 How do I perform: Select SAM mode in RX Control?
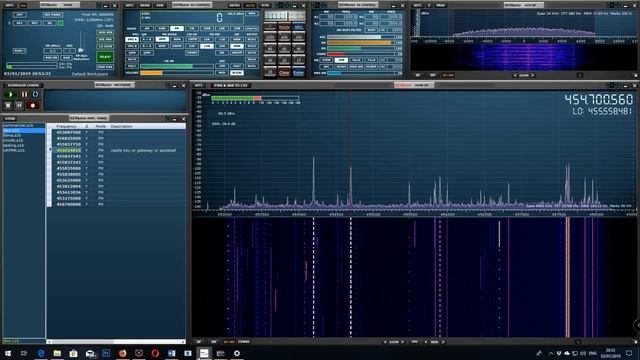[x=162, y=29]
